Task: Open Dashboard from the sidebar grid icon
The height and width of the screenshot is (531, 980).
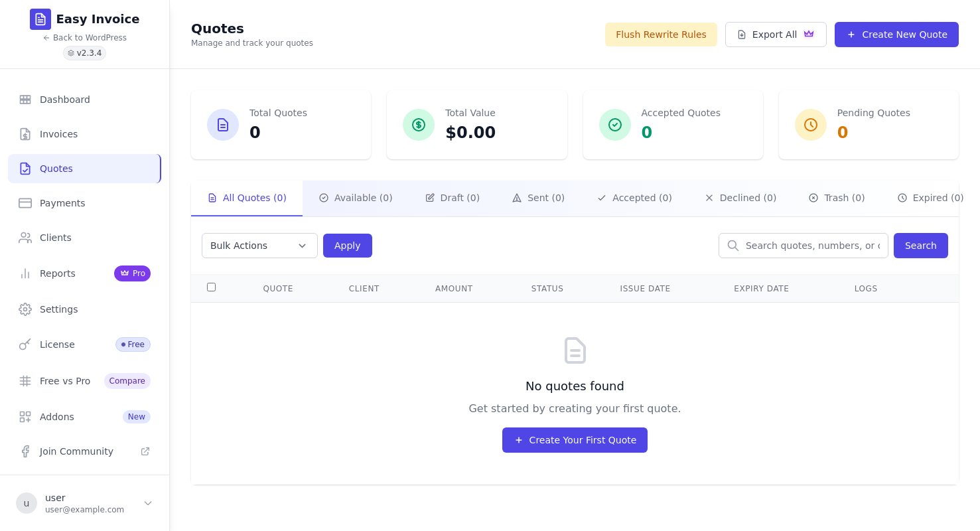Action: (25, 100)
